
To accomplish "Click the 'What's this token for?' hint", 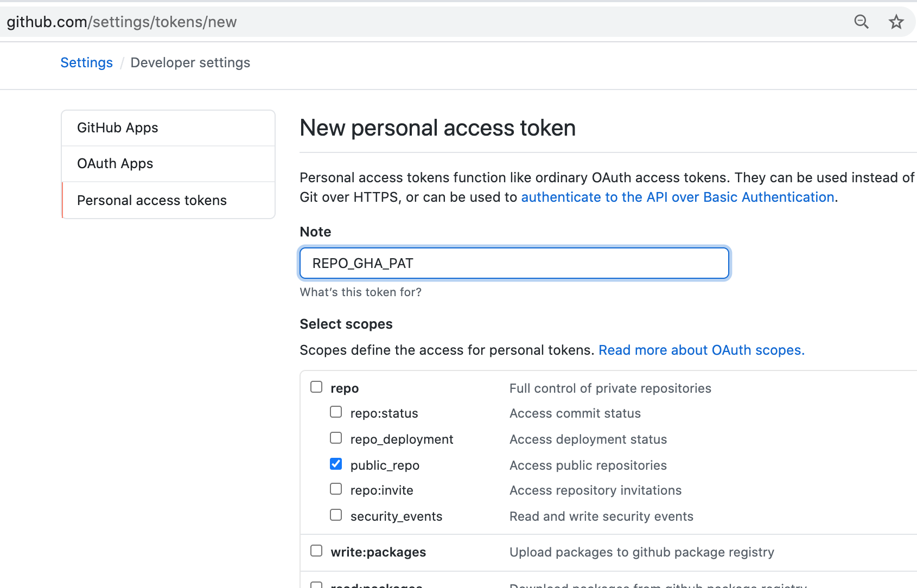I will coord(361,292).
